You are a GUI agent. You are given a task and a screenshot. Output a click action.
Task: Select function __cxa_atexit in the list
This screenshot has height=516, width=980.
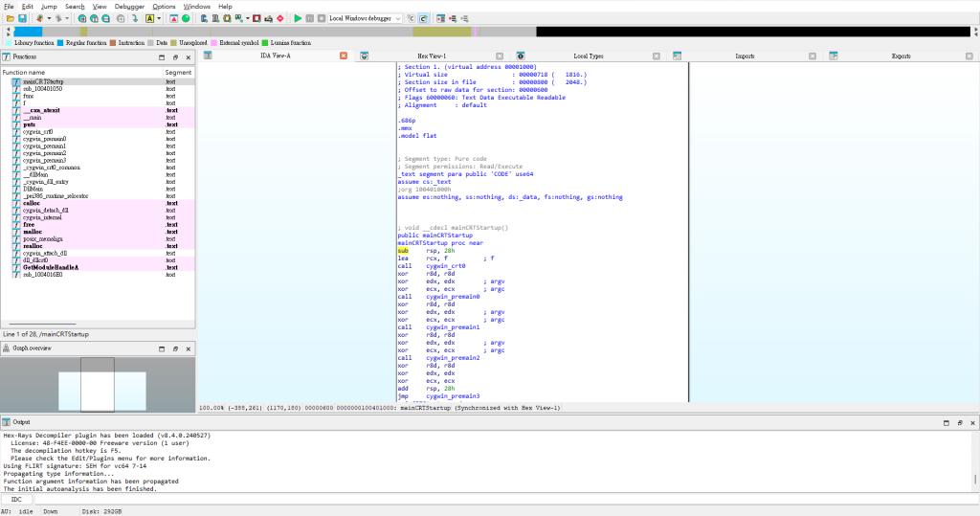tap(41, 110)
